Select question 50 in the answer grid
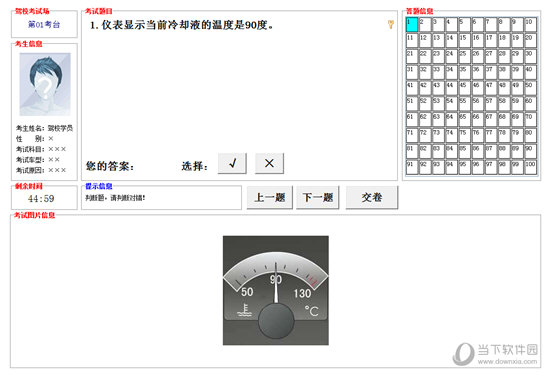The height and width of the screenshot is (377, 550). [x=530, y=88]
